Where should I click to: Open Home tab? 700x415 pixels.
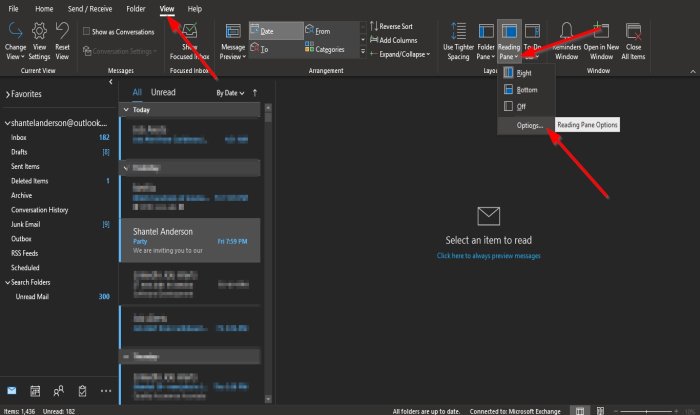pos(44,8)
